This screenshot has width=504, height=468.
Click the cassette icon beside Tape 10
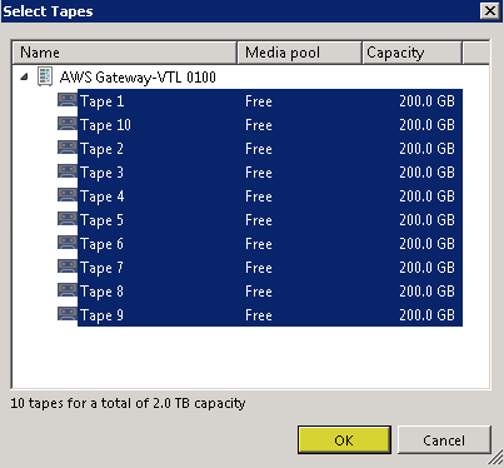click(68, 124)
